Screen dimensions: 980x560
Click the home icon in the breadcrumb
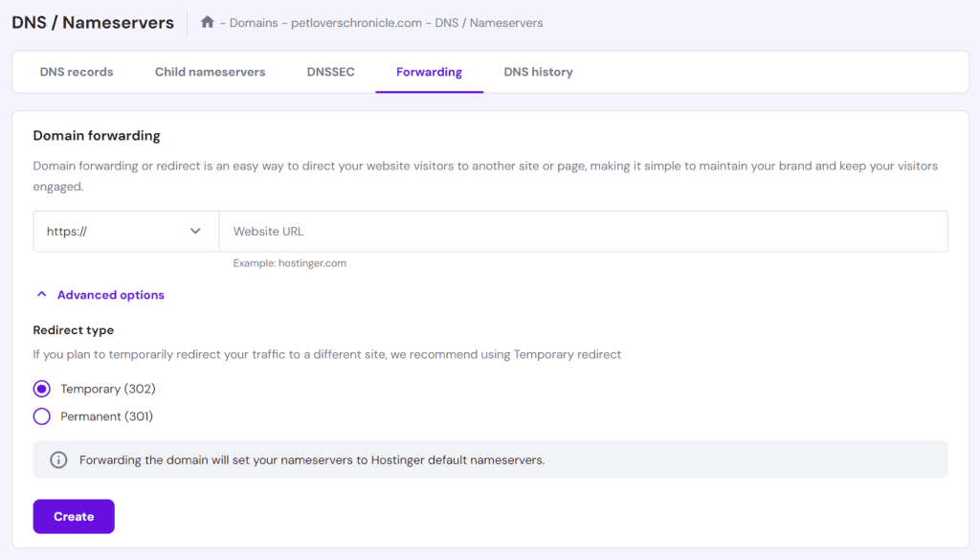208,22
